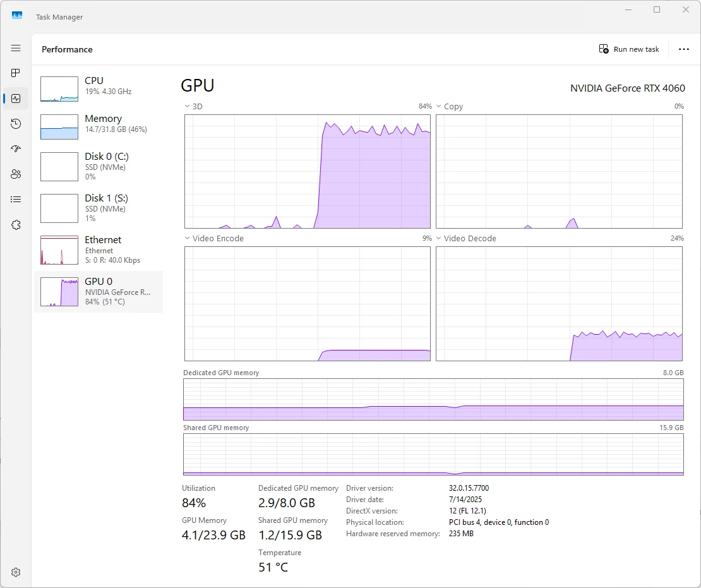This screenshot has height=588, width=701.
Task: Click the Copy engine graph
Action: click(x=560, y=171)
